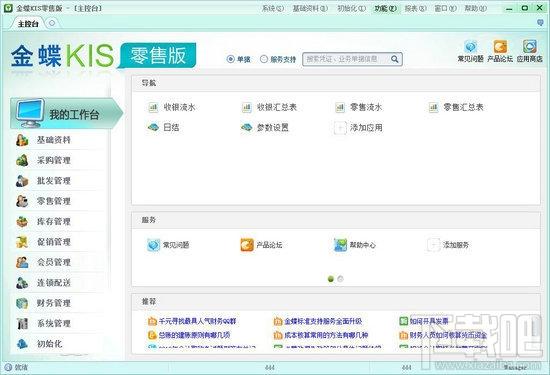Switch to first page dot in 服务
The height and width of the screenshot is (375, 550).
coord(330,279)
